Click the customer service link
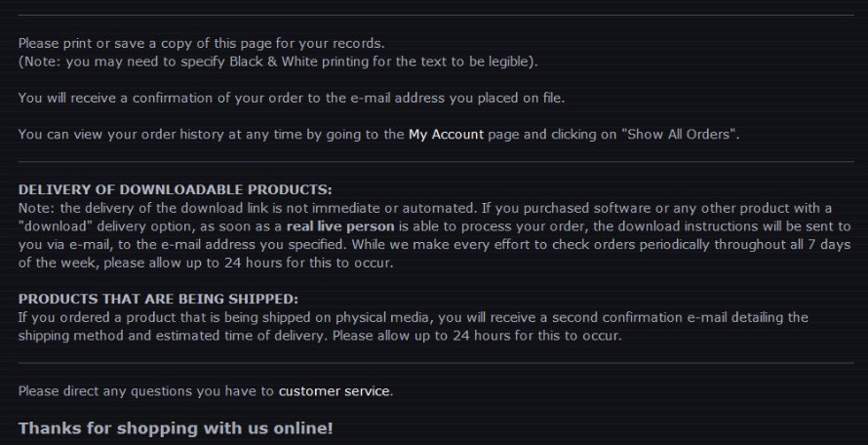868x445 pixels. point(335,391)
